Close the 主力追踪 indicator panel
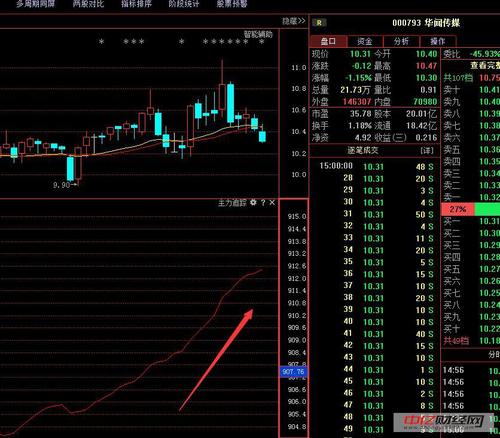The height and width of the screenshot is (438, 500). coord(272,203)
